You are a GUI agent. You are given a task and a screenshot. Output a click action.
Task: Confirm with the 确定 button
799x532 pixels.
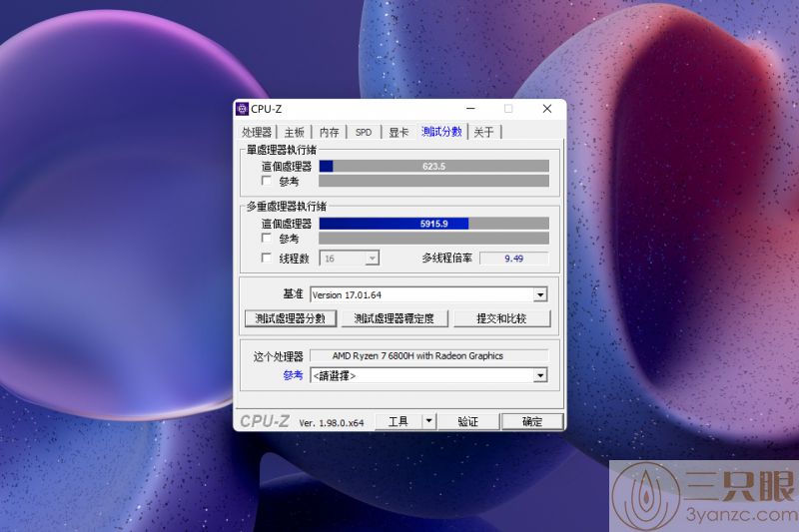[532, 421]
